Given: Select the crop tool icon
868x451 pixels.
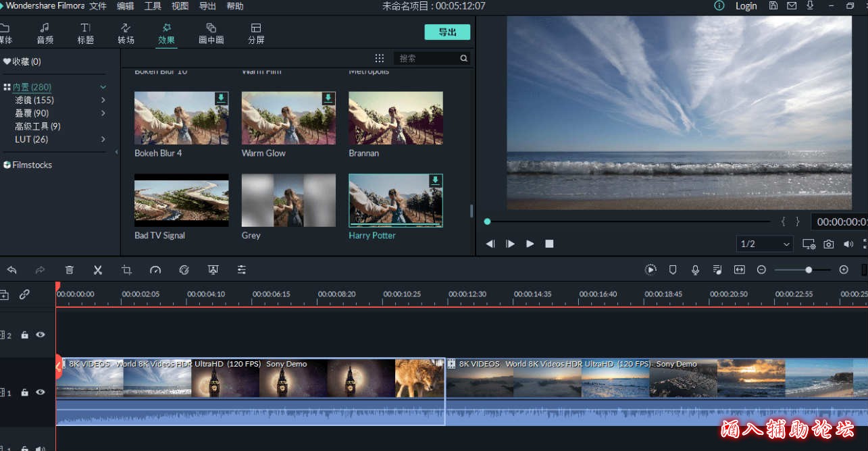Looking at the screenshot, I should click(x=126, y=270).
